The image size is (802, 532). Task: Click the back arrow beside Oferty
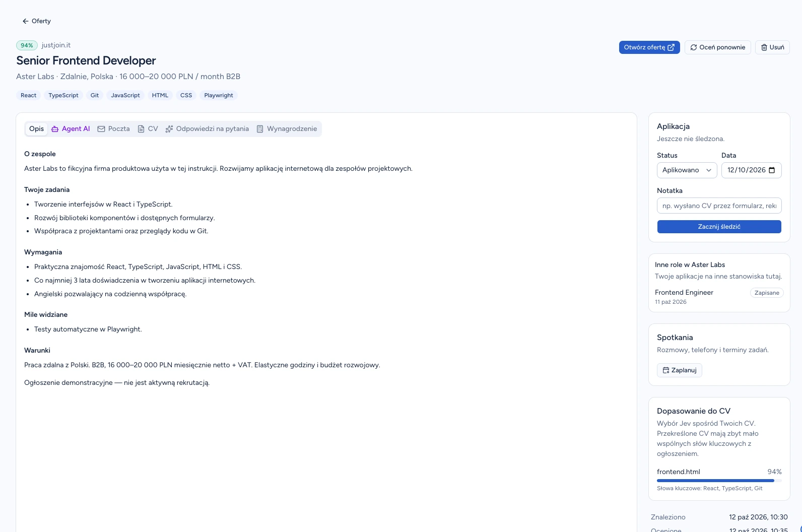pos(25,21)
